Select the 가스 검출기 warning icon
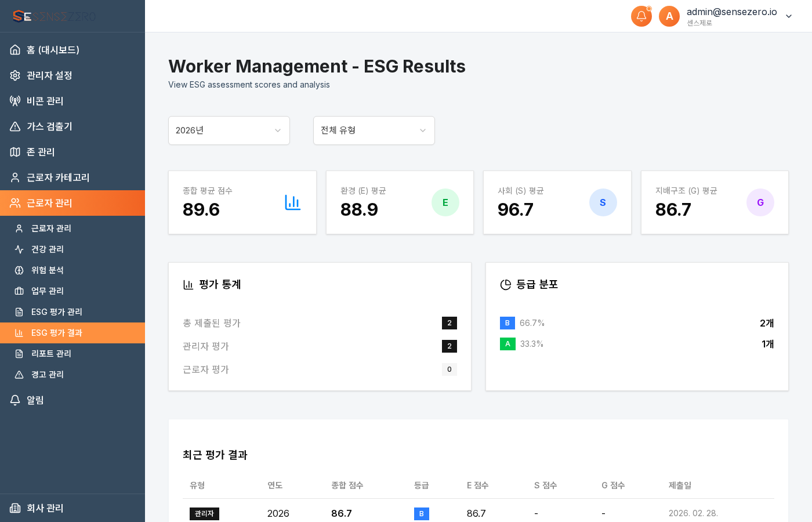The width and height of the screenshot is (812, 522). 15,126
